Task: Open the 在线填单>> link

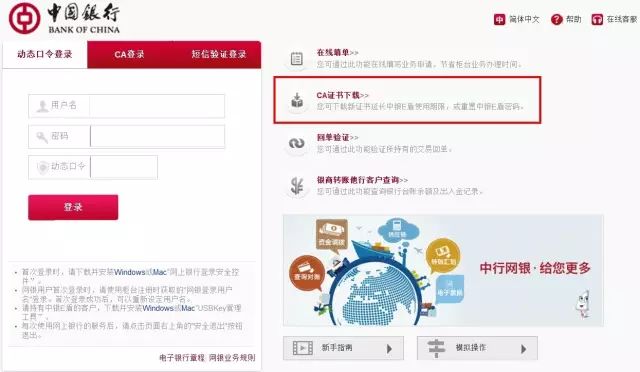Action: pos(338,53)
